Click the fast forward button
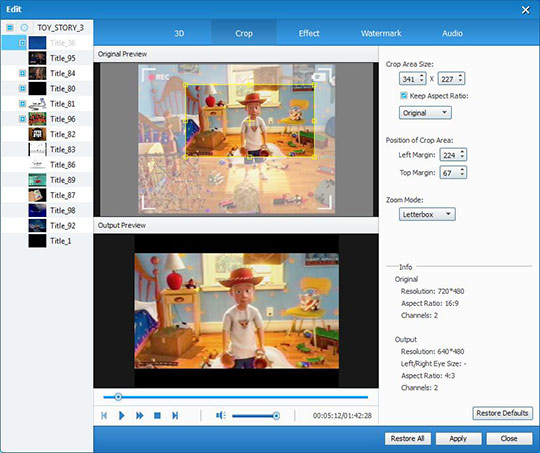 click(x=139, y=416)
